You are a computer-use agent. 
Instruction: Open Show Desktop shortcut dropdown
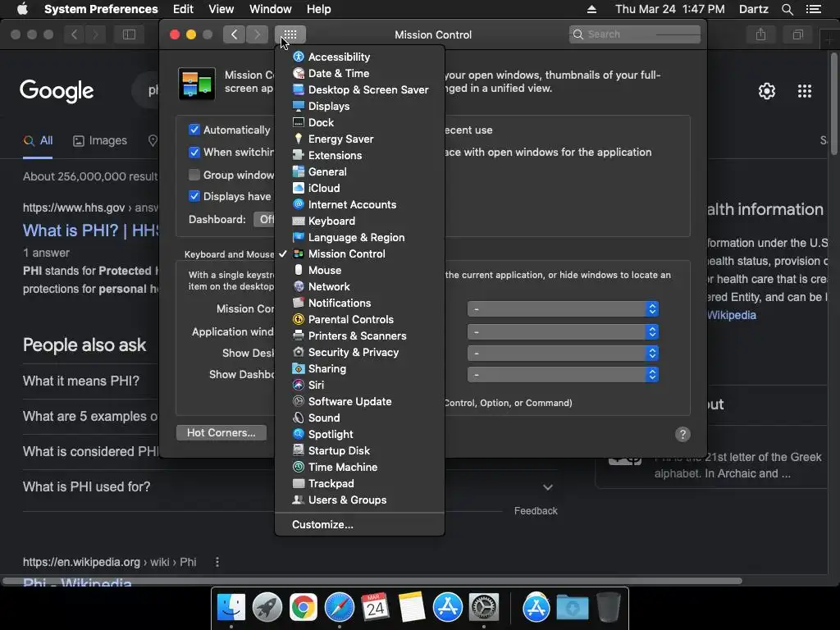coord(563,354)
